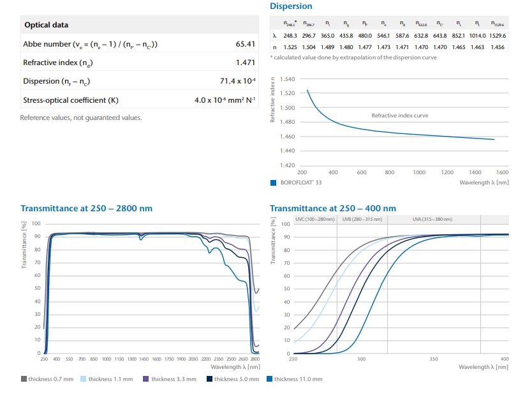Click the UVB (280–315 nm) band label
Viewport: 532px width, 397px height.
click(x=362, y=220)
